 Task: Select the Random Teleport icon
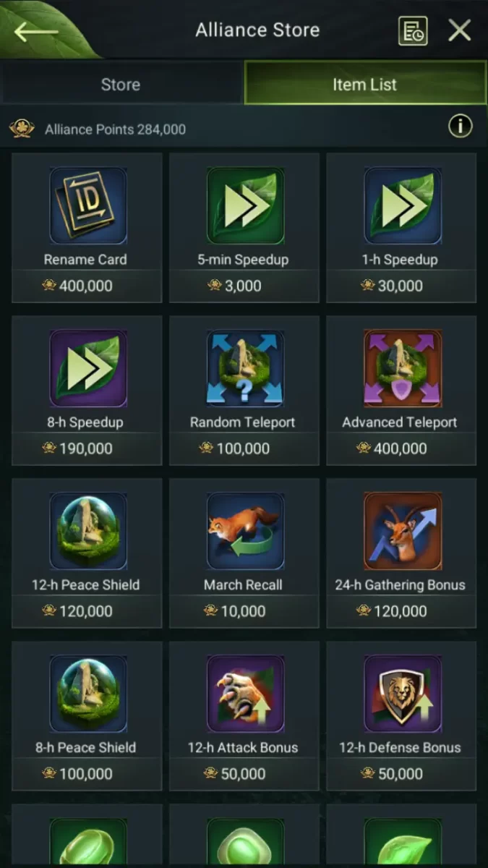coord(244,368)
